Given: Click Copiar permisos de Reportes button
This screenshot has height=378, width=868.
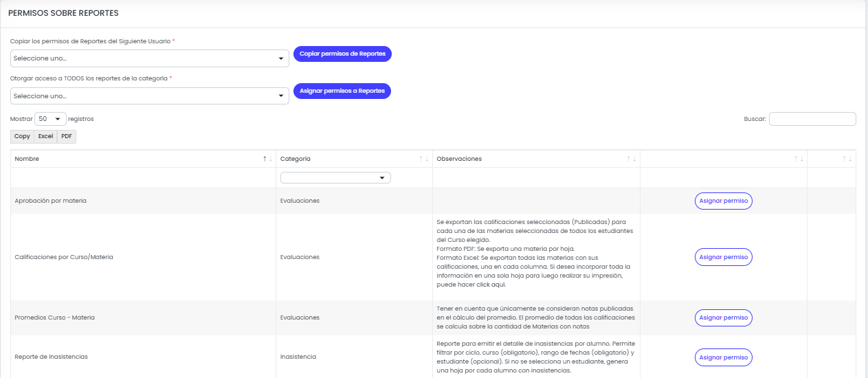Looking at the screenshot, I should click(342, 54).
